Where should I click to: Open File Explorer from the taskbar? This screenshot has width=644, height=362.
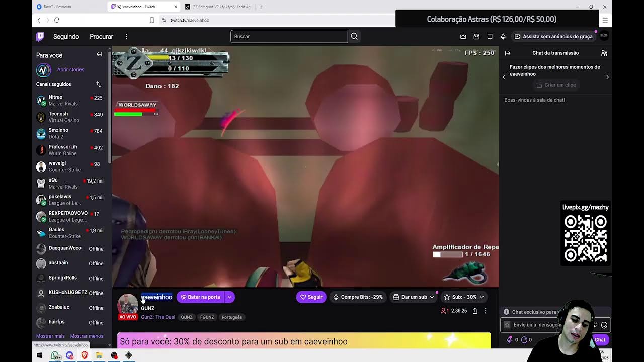tap(99, 355)
